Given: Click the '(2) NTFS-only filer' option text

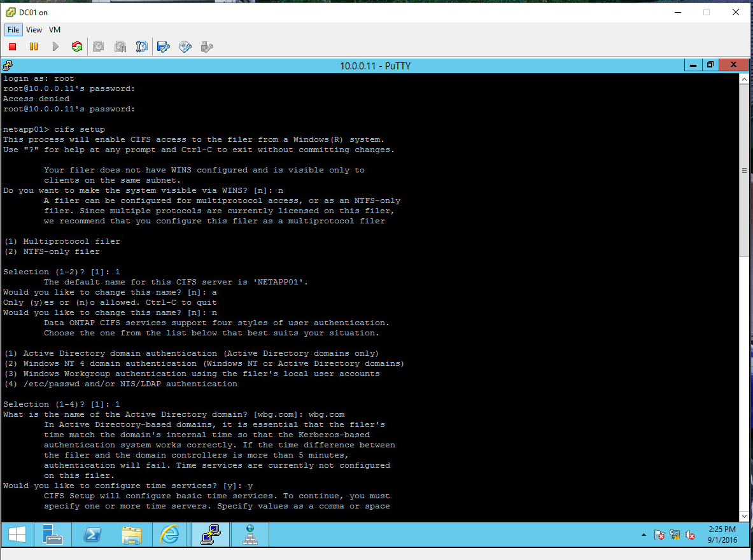Looking at the screenshot, I should (x=52, y=251).
